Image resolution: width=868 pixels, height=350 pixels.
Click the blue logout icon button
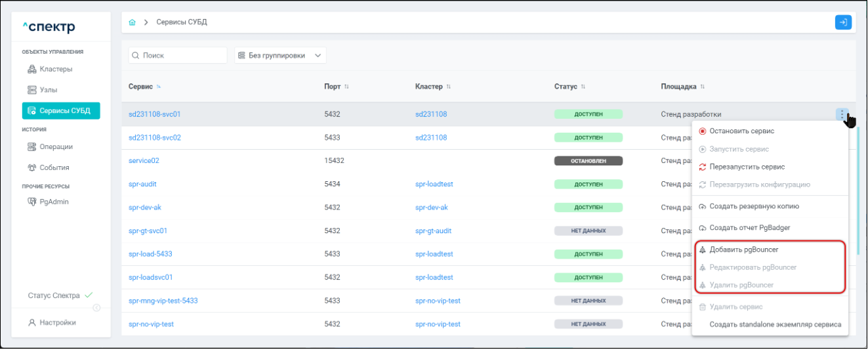pos(843,22)
